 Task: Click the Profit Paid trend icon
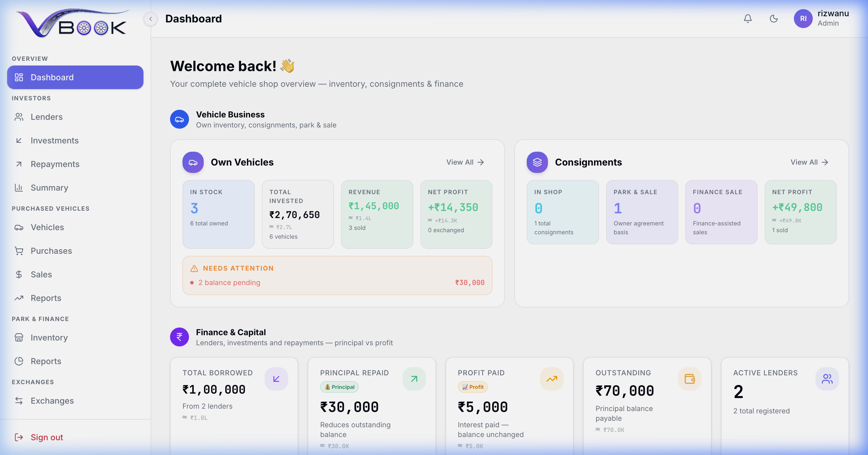pos(552,379)
